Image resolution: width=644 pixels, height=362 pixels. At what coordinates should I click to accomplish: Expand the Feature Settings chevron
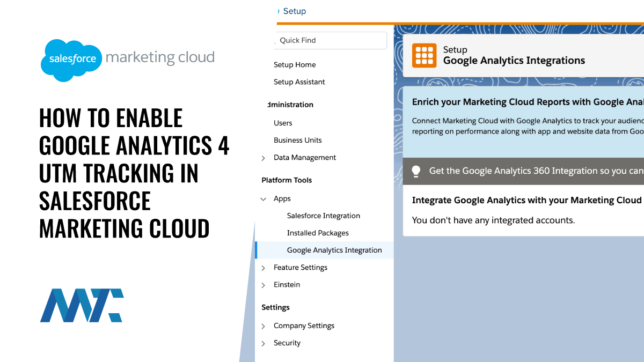pos(263,268)
